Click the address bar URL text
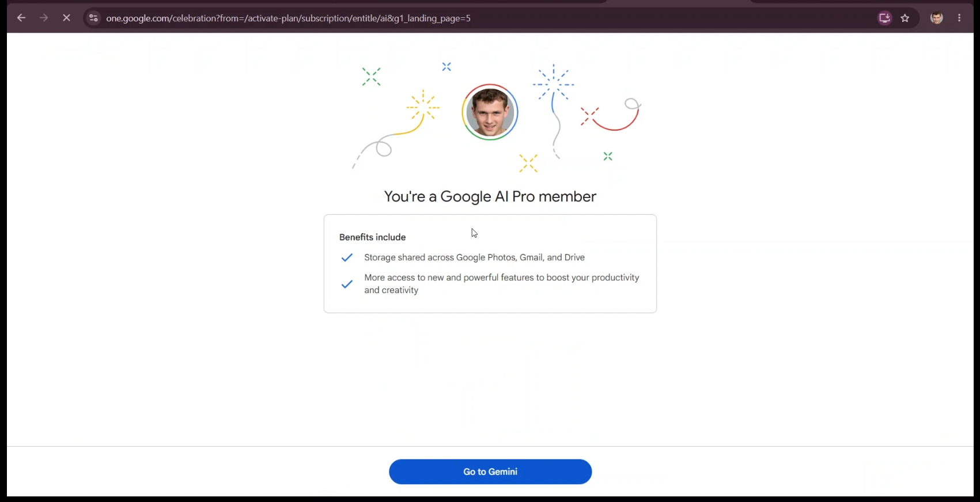 coord(288,18)
